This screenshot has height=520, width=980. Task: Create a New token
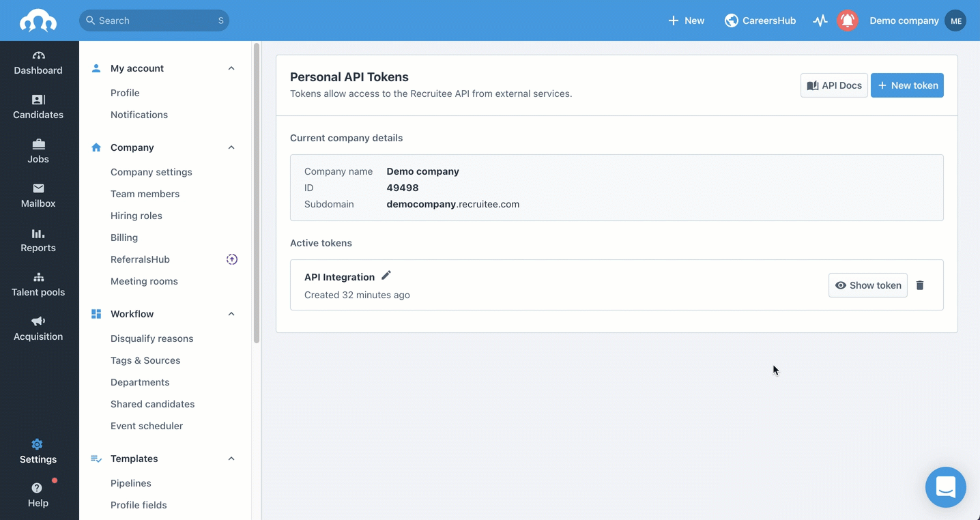pos(907,85)
